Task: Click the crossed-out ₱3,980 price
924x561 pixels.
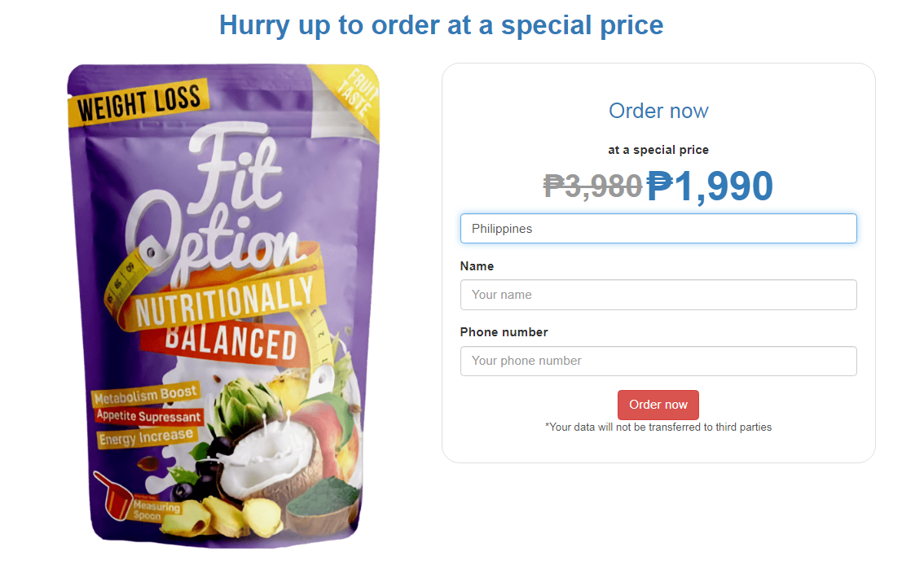Action: point(593,186)
